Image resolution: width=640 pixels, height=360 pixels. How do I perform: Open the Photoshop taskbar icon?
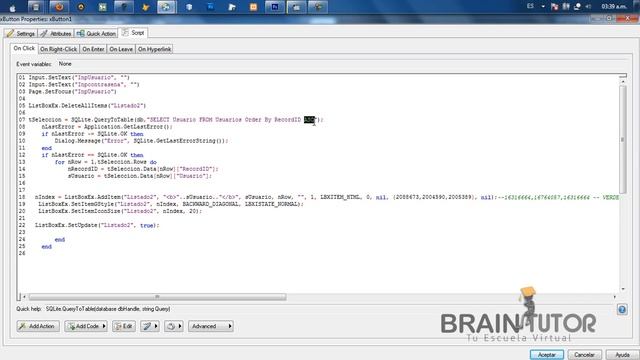pos(275,7)
